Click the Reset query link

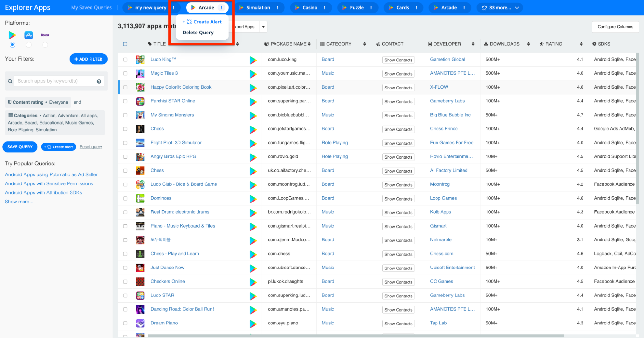pos(91,147)
